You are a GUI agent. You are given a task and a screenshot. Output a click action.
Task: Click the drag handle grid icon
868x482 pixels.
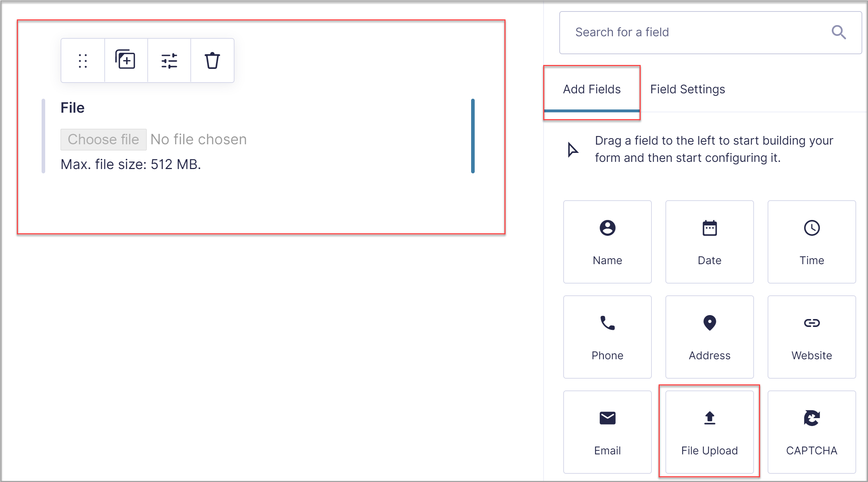pos(83,59)
